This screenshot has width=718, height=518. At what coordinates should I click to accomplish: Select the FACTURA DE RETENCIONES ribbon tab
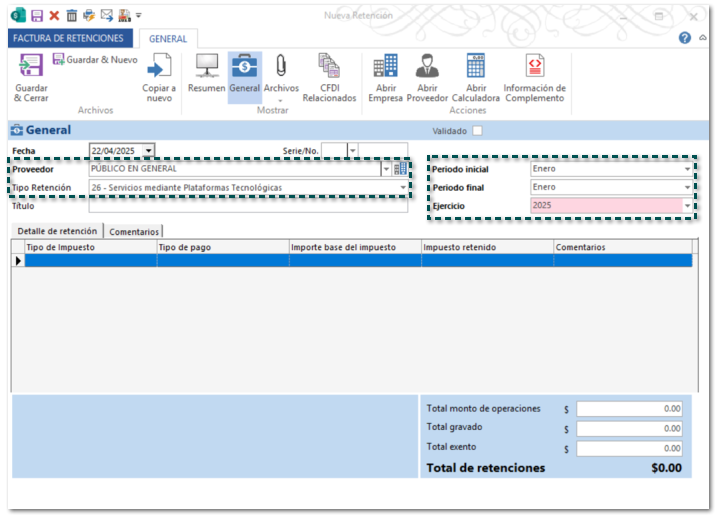[68, 38]
